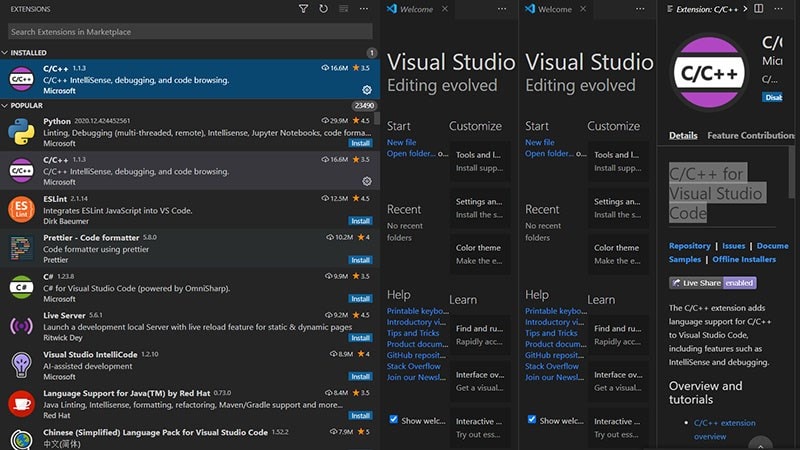This screenshot has width=800, height=450.
Task: Install the Prettier code formatter
Action: pos(360,260)
